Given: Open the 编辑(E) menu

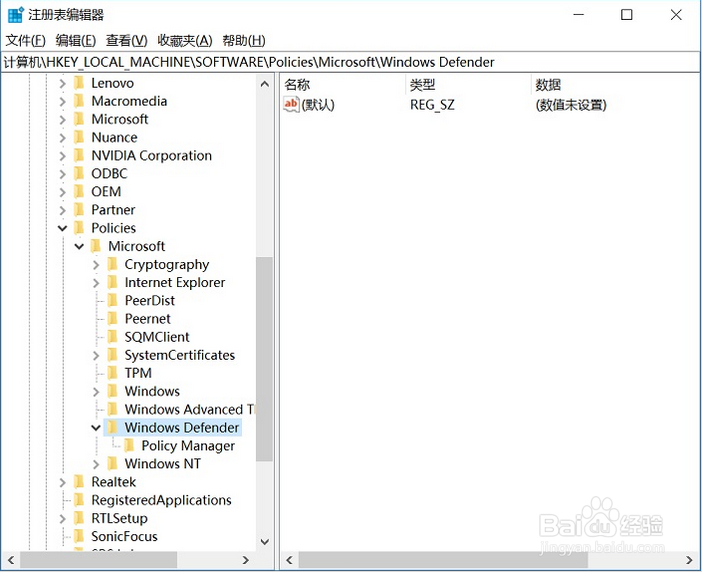Looking at the screenshot, I should click(x=76, y=41).
